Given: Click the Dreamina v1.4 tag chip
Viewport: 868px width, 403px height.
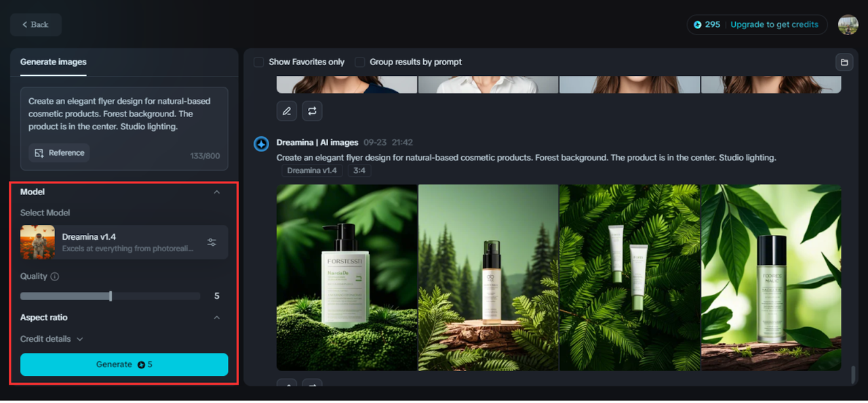Looking at the screenshot, I should coord(312,171).
